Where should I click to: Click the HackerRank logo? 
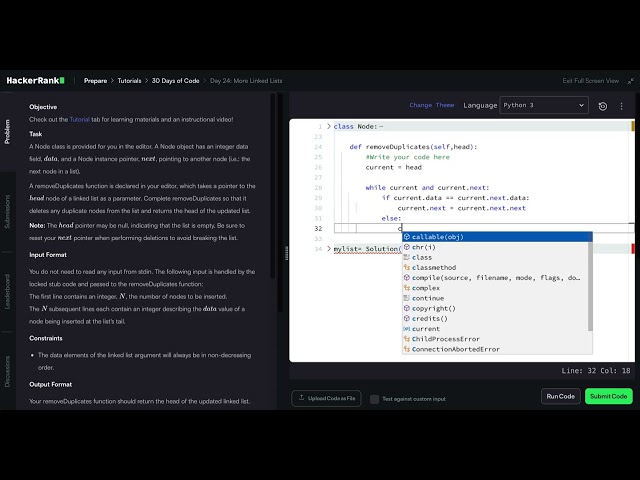click(x=36, y=80)
